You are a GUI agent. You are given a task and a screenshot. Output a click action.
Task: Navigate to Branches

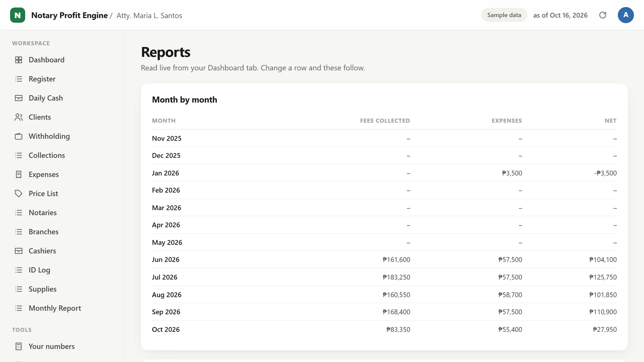(x=44, y=232)
